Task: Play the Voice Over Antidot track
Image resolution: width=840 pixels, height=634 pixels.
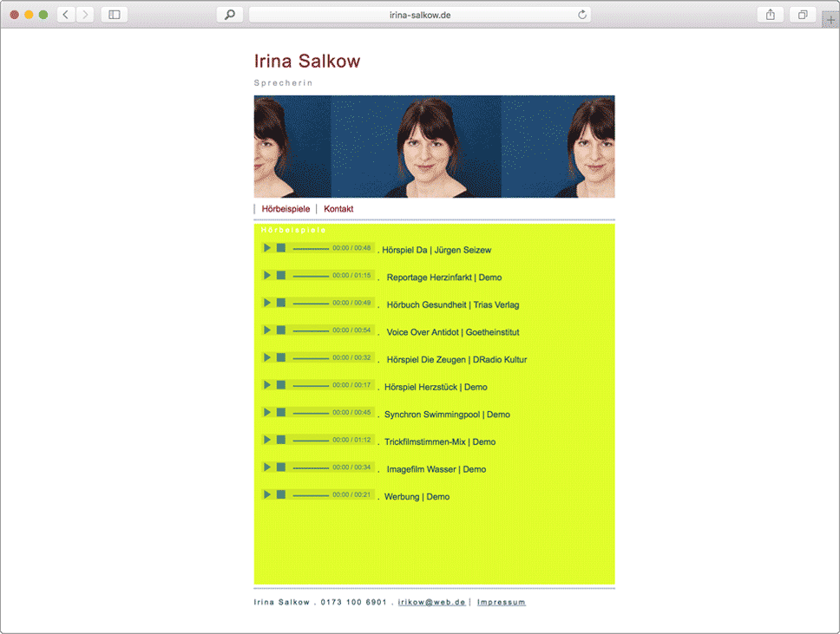Action: [x=266, y=330]
